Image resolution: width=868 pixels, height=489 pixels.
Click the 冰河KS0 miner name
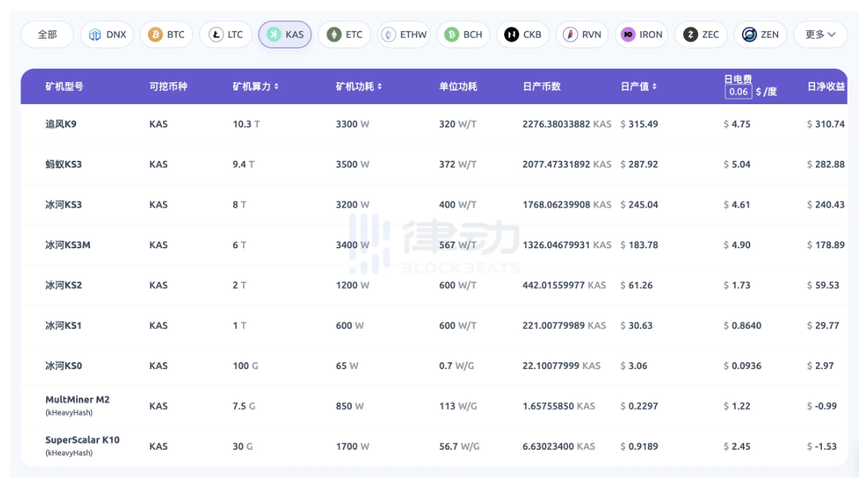point(63,366)
